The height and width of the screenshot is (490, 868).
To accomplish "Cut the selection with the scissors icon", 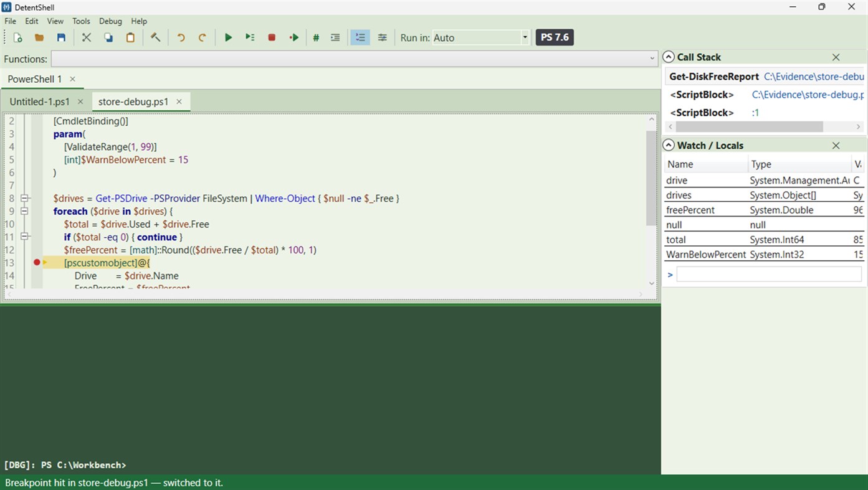I will (87, 37).
